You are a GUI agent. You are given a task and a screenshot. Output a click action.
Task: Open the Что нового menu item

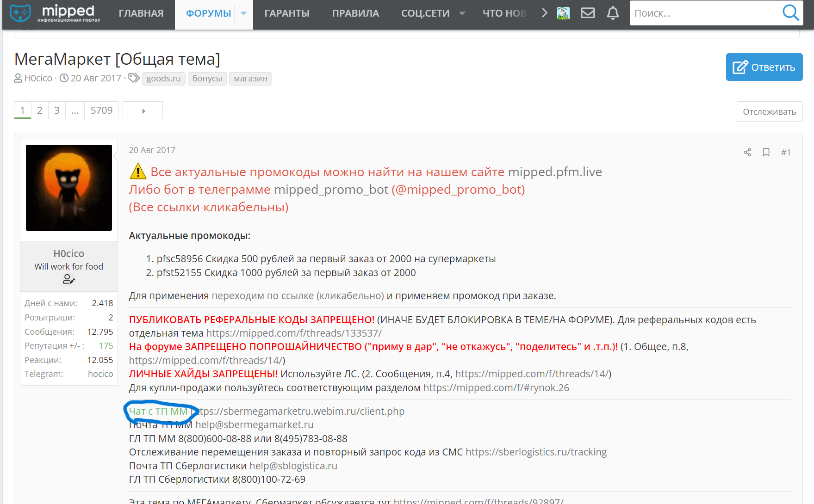point(504,13)
